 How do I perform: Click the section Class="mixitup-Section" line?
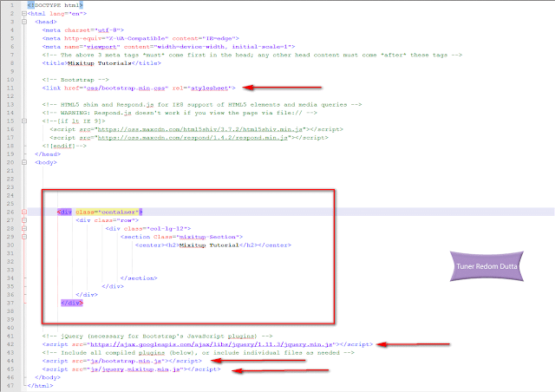pos(181,237)
